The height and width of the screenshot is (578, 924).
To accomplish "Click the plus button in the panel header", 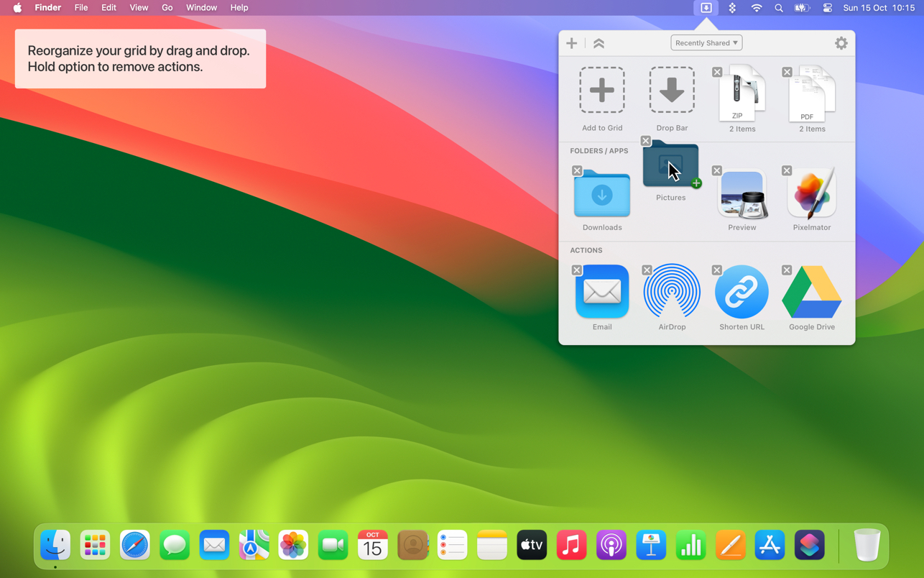I will click(571, 43).
